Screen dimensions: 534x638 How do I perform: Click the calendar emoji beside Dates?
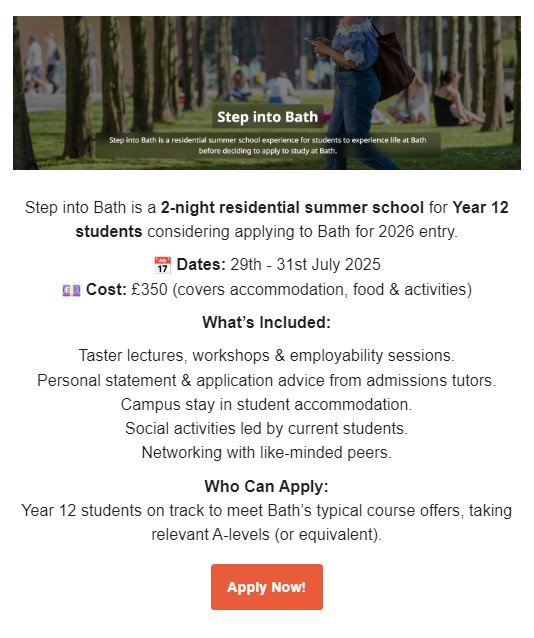162,265
